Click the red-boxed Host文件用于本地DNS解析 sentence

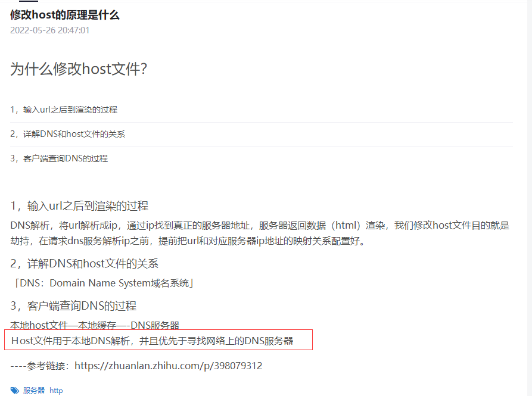[153, 341]
